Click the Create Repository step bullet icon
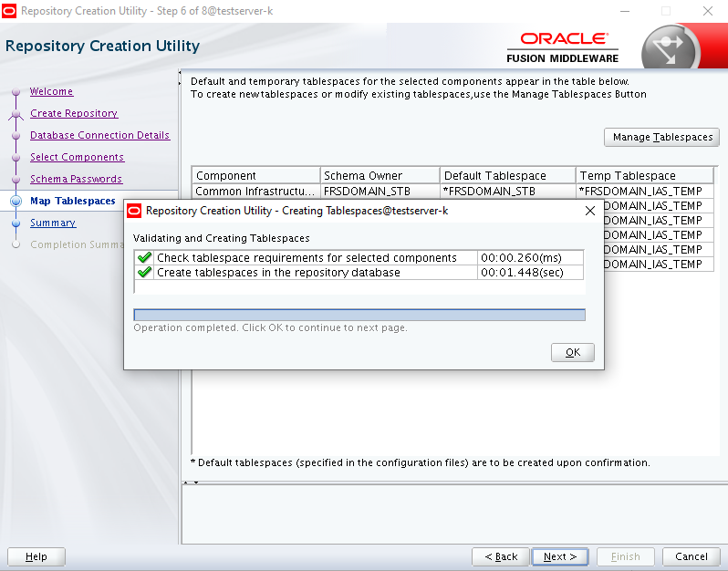Viewport: 728px width, 571px height. click(x=16, y=114)
